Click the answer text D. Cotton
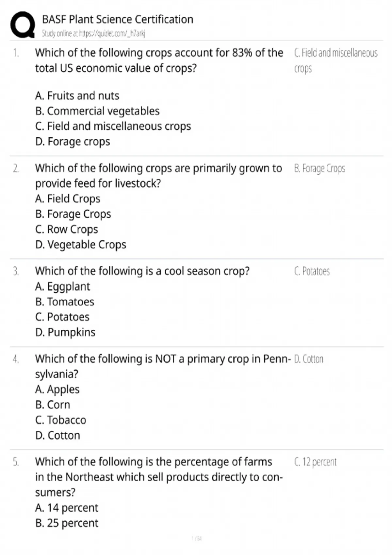Viewport: 392px width, 556px height. pos(309,359)
